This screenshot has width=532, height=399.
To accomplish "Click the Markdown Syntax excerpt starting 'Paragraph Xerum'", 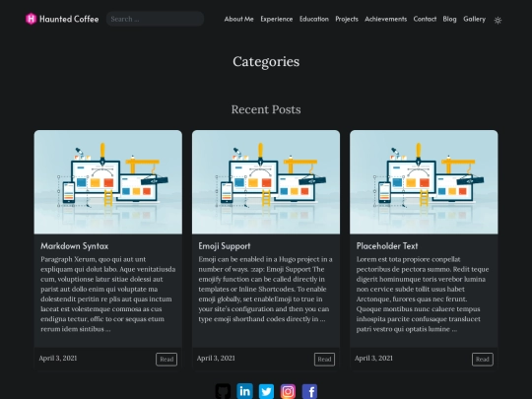I will [x=108, y=295].
